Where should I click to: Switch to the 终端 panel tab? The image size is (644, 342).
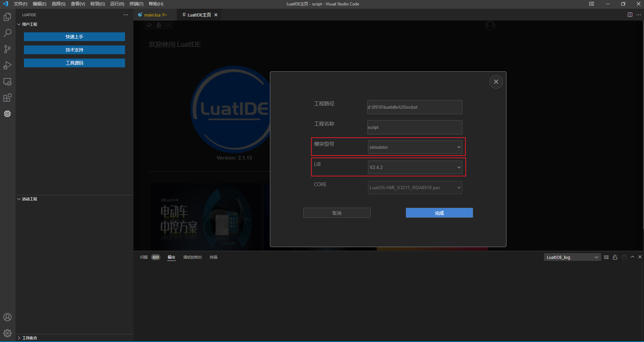click(214, 257)
